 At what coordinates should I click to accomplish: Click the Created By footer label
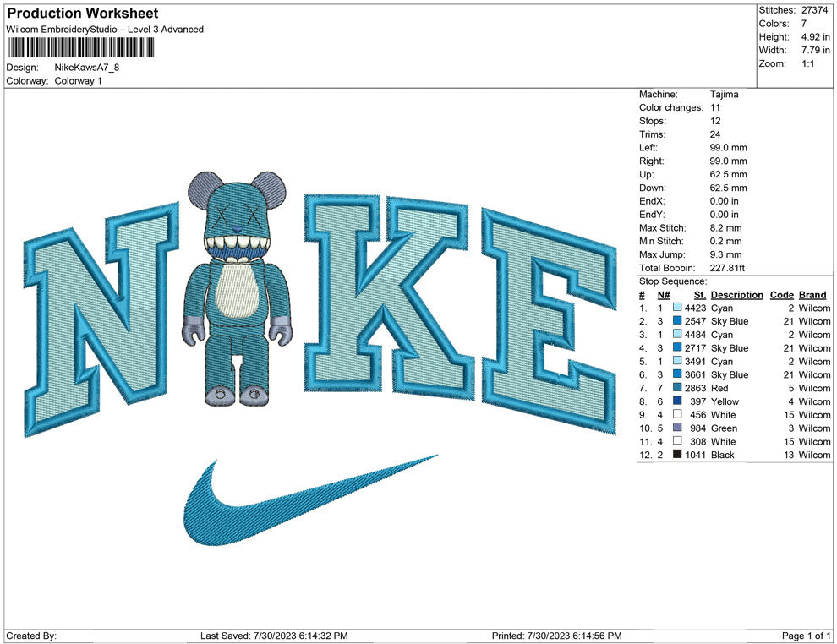pos(31,636)
